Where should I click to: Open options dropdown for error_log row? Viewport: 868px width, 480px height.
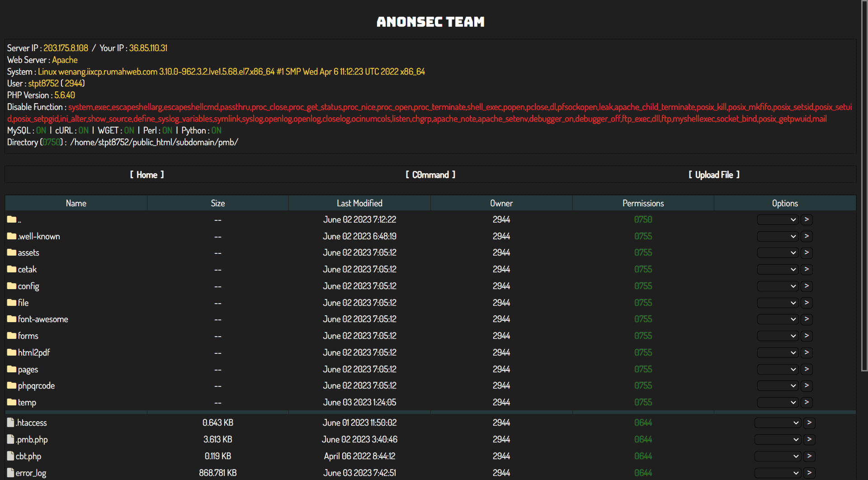pos(778,473)
